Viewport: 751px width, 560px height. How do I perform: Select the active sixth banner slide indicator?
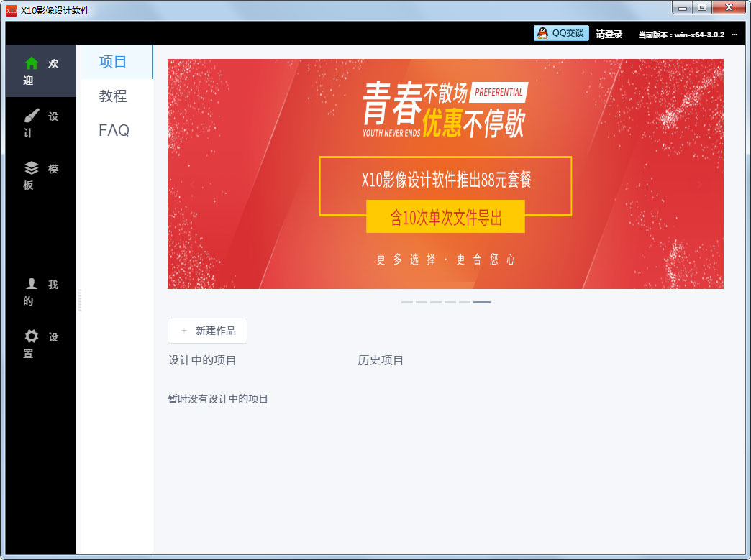[x=482, y=303]
